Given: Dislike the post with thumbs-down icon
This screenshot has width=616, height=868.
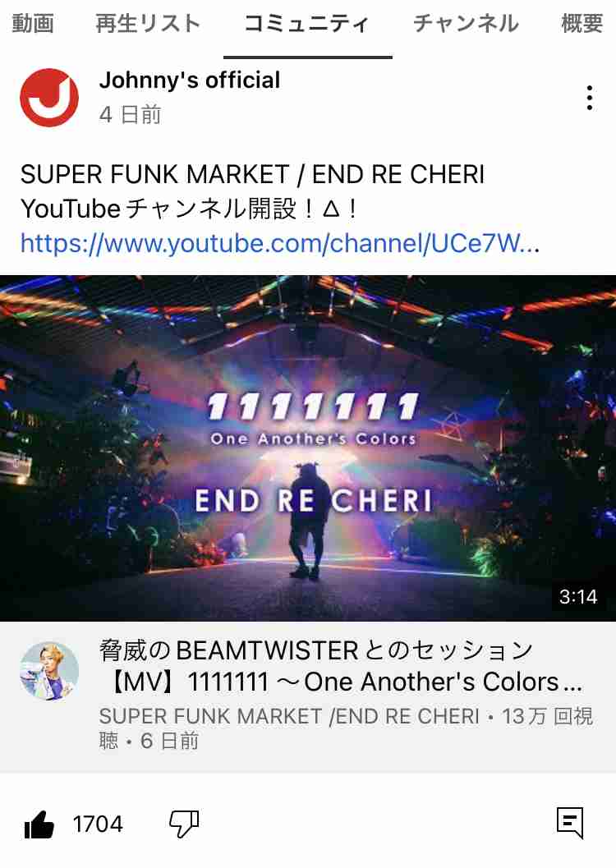Looking at the screenshot, I should pyautogui.click(x=184, y=824).
